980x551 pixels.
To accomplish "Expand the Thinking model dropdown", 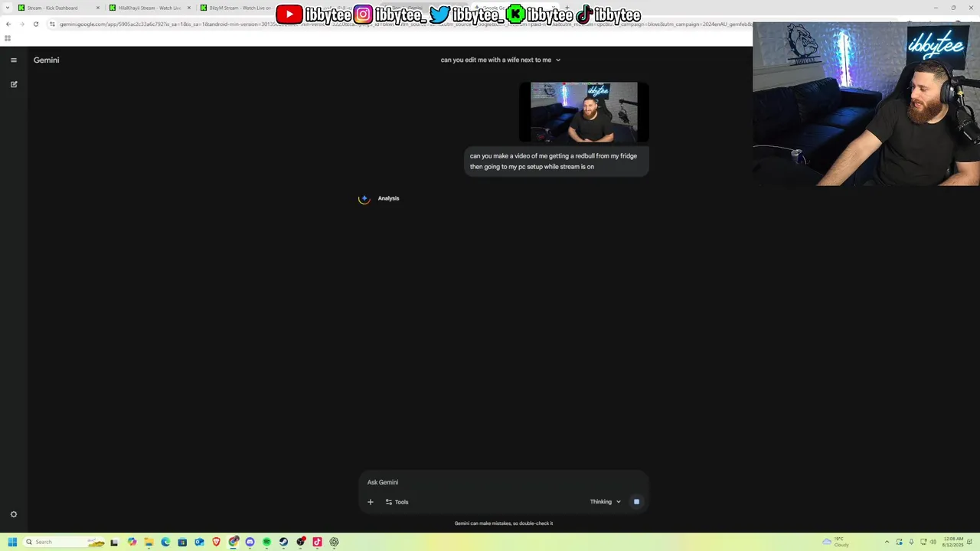I will pos(605,502).
